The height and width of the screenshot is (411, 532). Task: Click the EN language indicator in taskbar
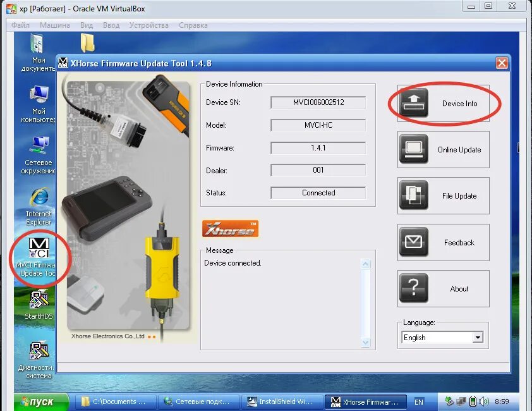(x=419, y=402)
